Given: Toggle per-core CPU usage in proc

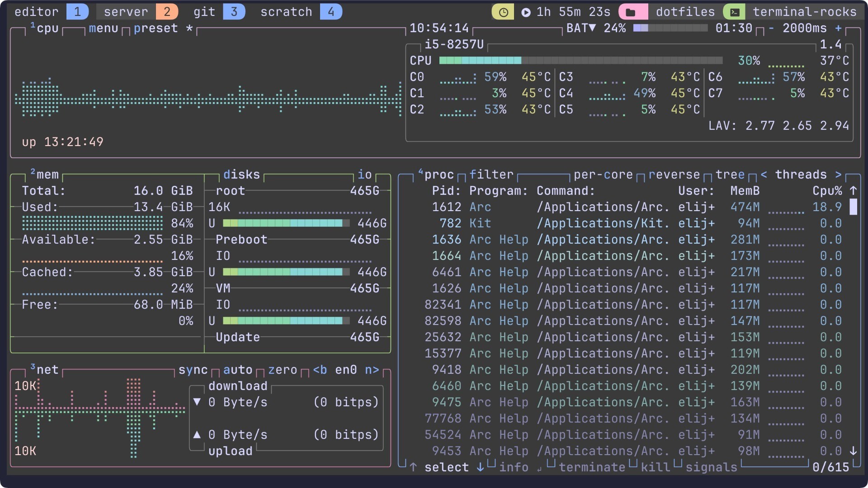Looking at the screenshot, I should click(x=603, y=174).
